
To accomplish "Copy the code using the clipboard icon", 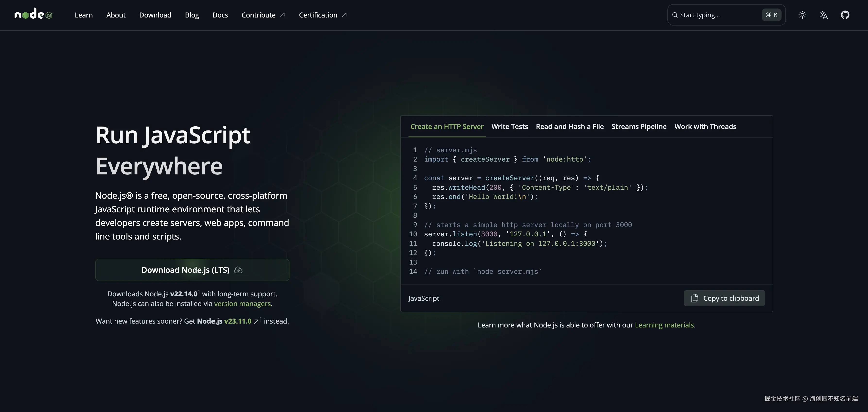I will (x=694, y=298).
